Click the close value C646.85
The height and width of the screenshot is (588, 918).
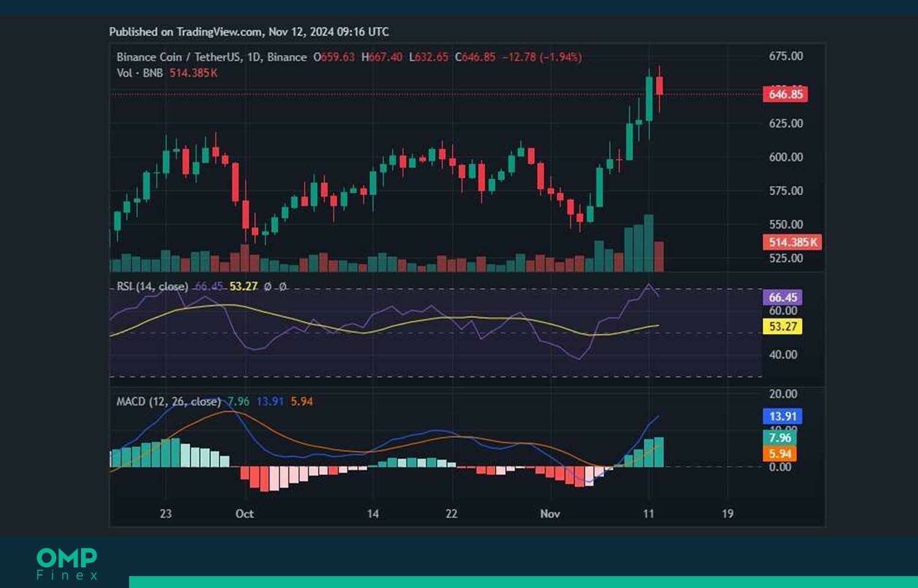pos(475,57)
